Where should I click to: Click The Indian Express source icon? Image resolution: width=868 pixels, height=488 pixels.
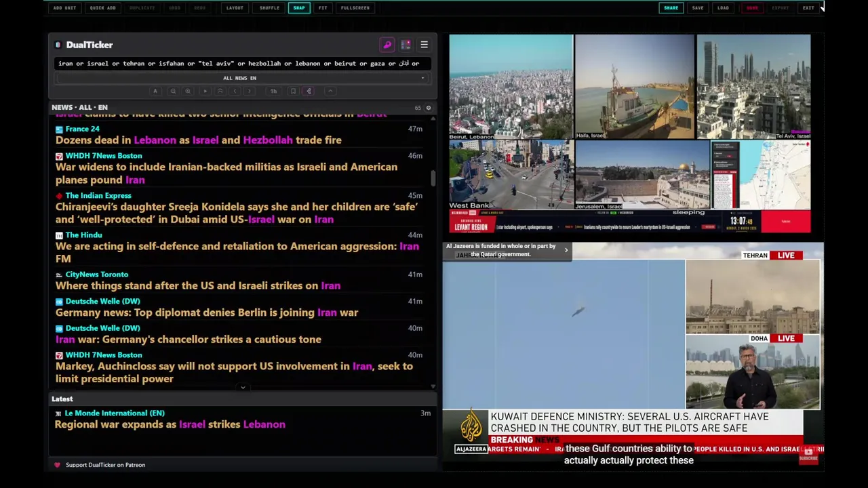[x=59, y=196]
